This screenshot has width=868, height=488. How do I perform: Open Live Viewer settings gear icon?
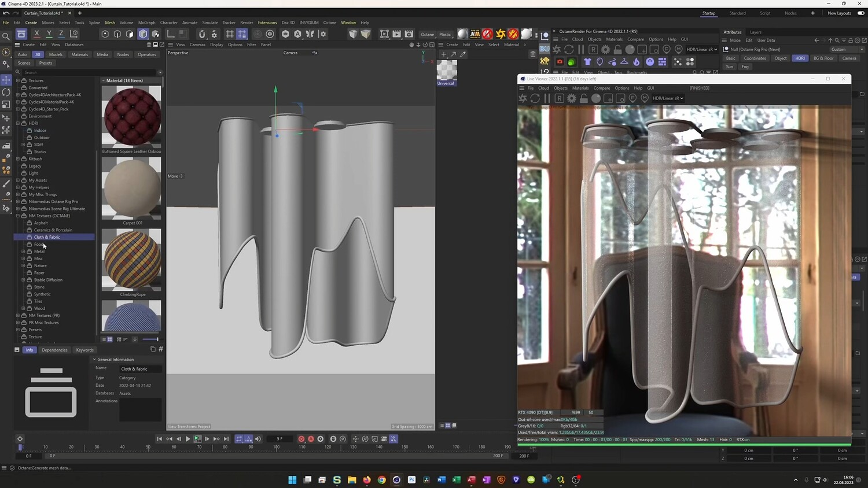[x=572, y=98]
